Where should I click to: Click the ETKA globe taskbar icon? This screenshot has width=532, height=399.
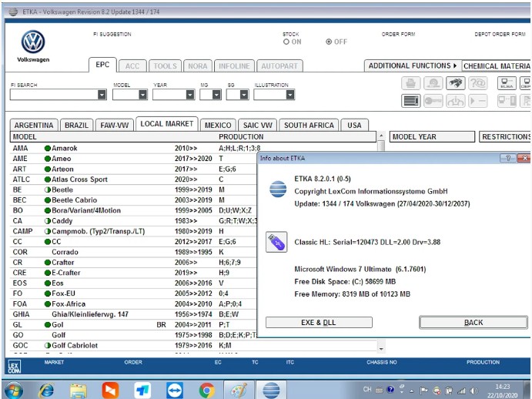click(x=272, y=391)
